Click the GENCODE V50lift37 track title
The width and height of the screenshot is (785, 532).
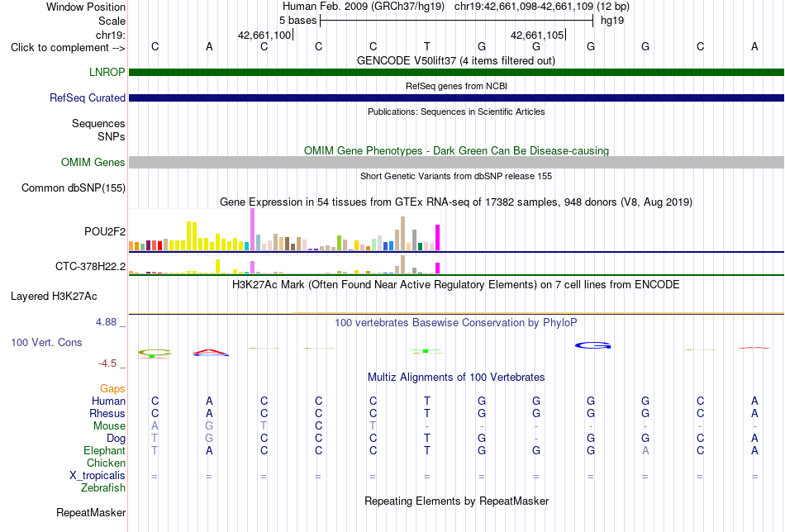[x=456, y=60]
